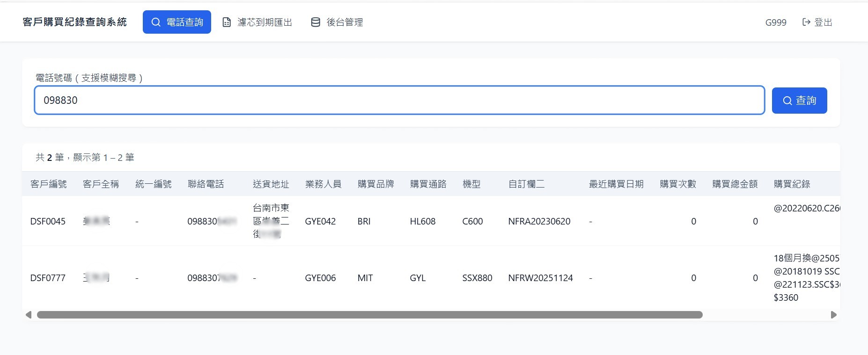The height and width of the screenshot is (355, 868).
Task: Click the 購買次數 column header
Action: 678,184
